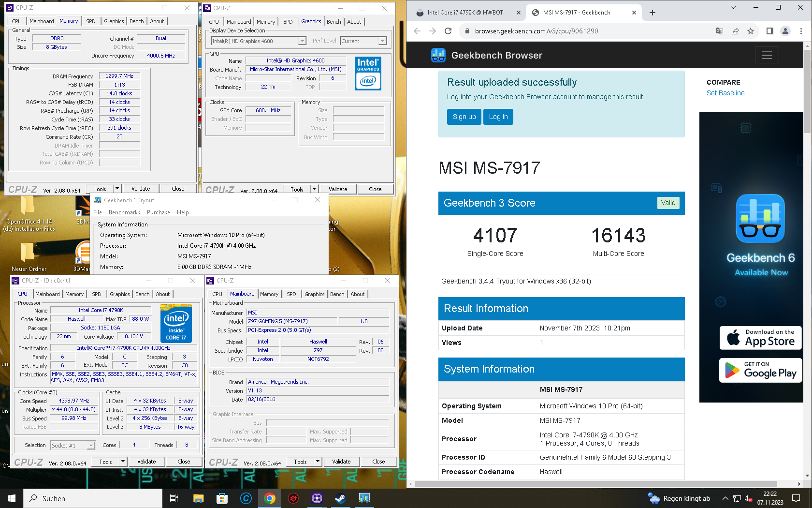Viewport: 812px width, 508px height.
Task: Open Windows Start menu
Action: point(12,498)
